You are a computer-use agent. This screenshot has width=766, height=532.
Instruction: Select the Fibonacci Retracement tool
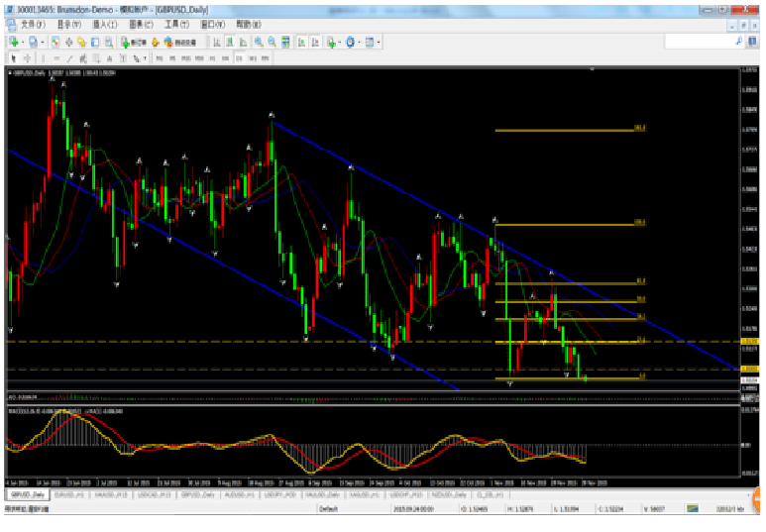(96, 58)
